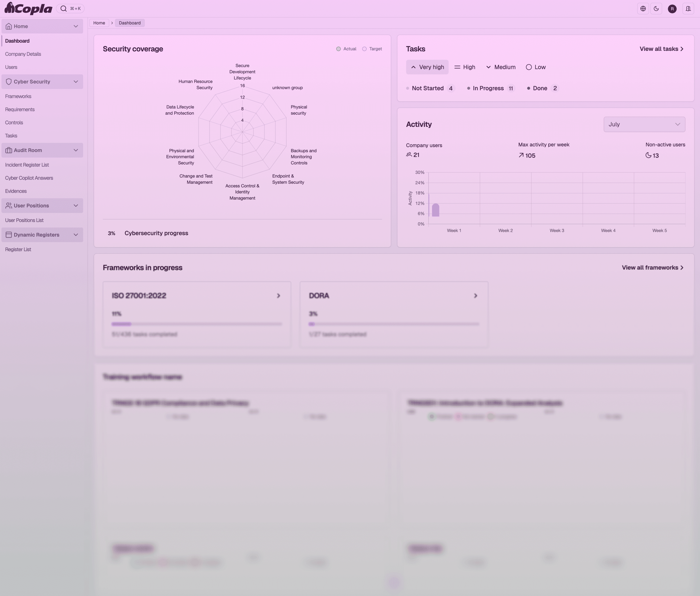This screenshot has height=596, width=700.
Task: Open the July month dropdown
Action: pos(644,124)
